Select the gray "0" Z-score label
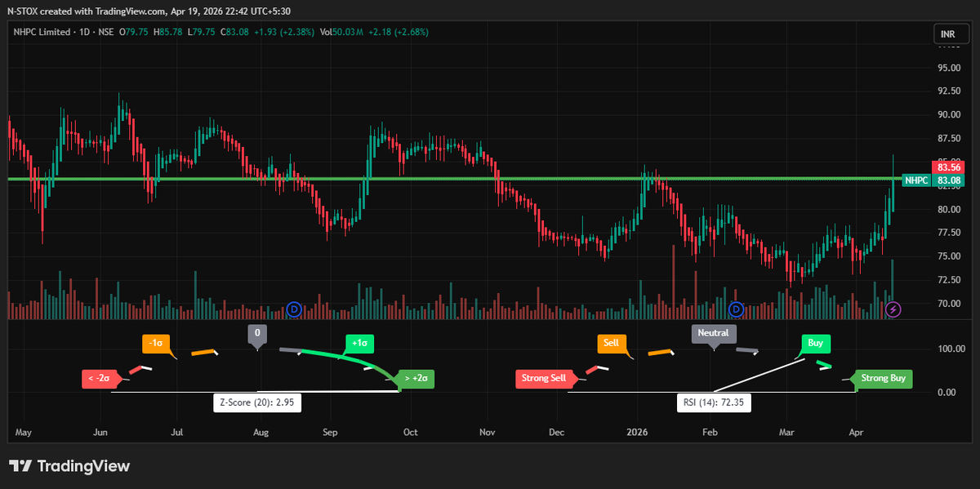 pos(257,333)
